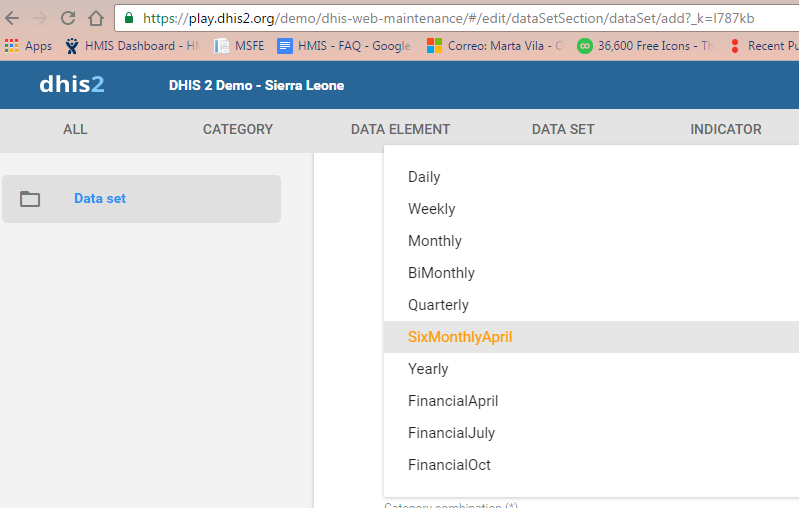
Task: Go to browser home icon
Action: click(96, 18)
